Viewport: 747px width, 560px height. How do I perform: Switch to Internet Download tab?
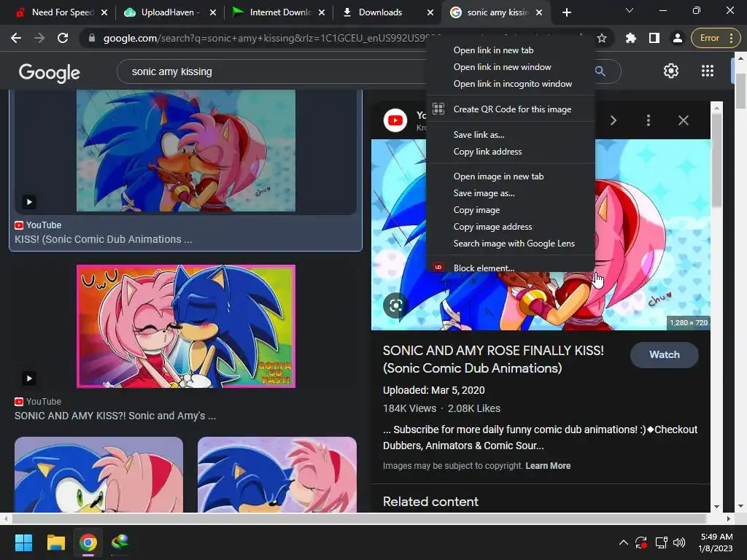click(279, 12)
